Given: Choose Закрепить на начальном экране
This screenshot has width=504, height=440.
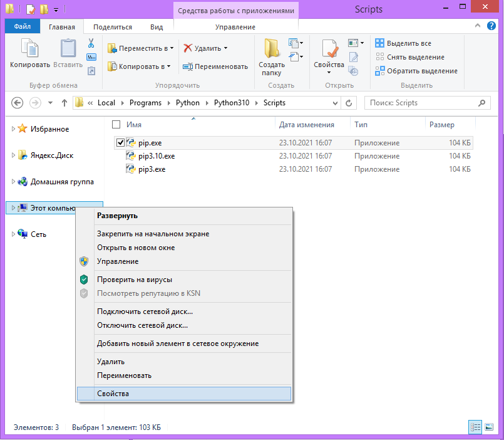Looking at the screenshot, I should pyautogui.click(x=184, y=234).
